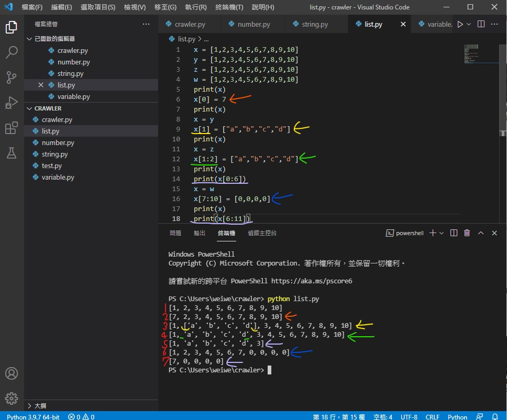Switch to number.py editor tab
Image resolution: width=507 pixels, height=420 pixels.
[x=253, y=24]
